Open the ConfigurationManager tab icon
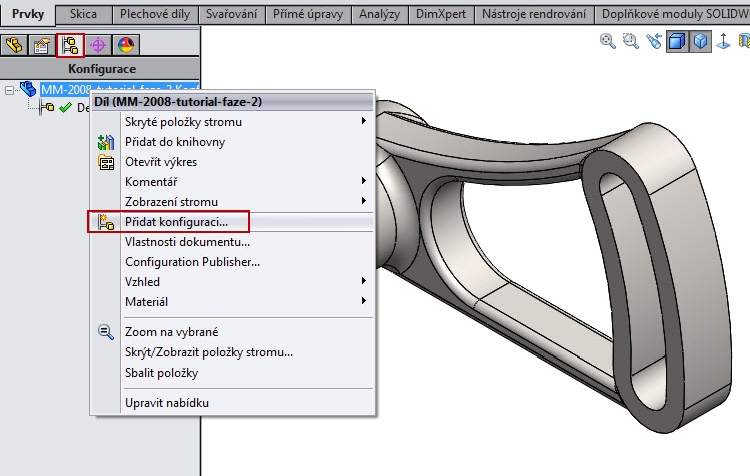 click(x=70, y=45)
